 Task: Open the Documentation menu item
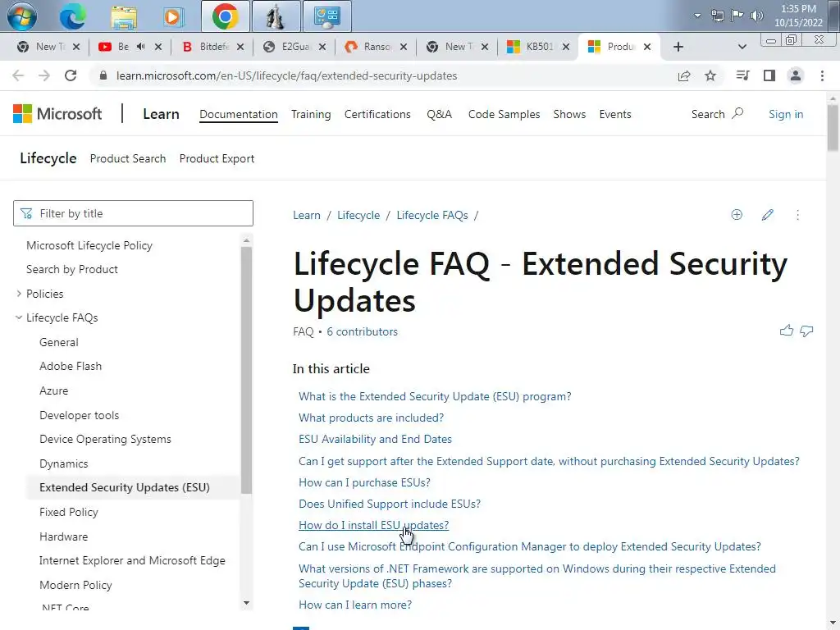[239, 114]
